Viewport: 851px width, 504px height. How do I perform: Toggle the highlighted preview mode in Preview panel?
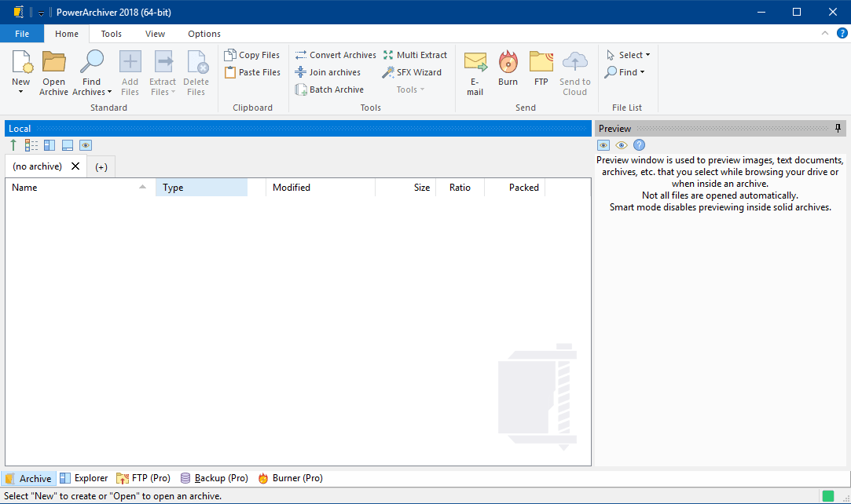[x=603, y=145]
